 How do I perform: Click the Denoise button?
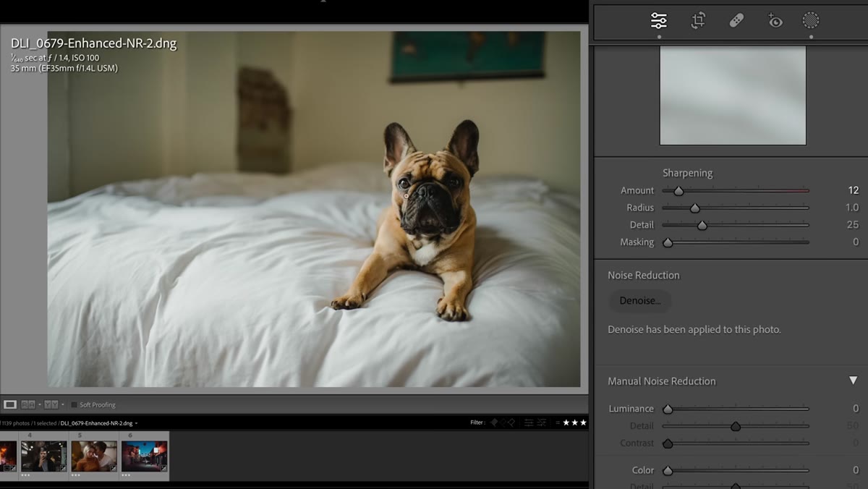(x=640, y=300)
